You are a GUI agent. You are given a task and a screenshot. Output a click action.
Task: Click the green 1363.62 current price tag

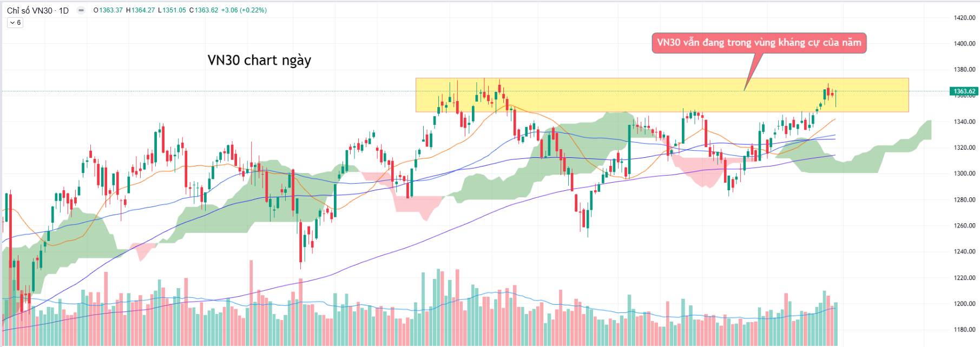click(964, 91)
